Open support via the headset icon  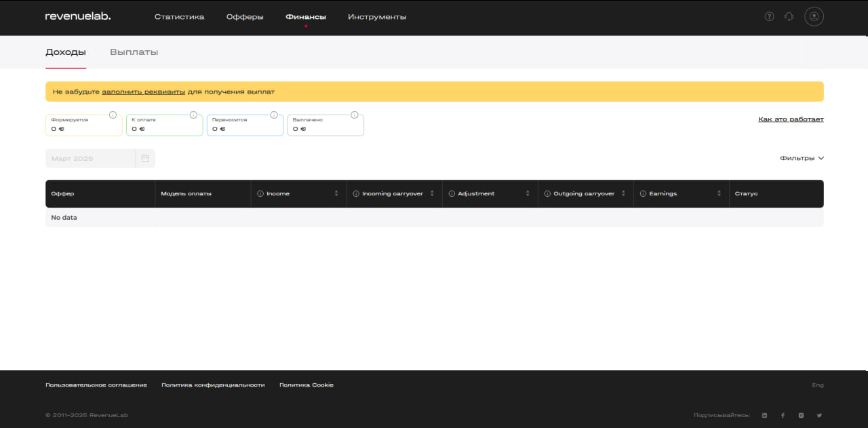tap(789, 17)
